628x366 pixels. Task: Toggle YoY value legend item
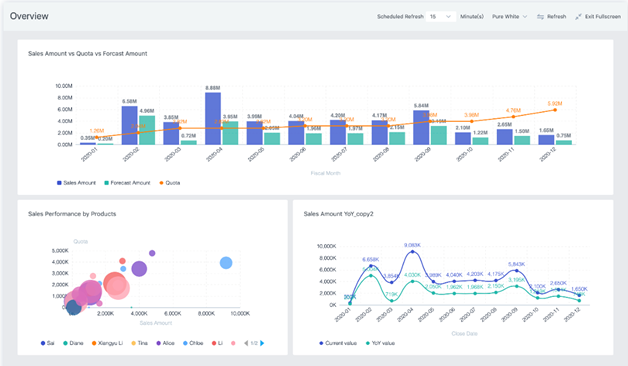click(380, 343)
